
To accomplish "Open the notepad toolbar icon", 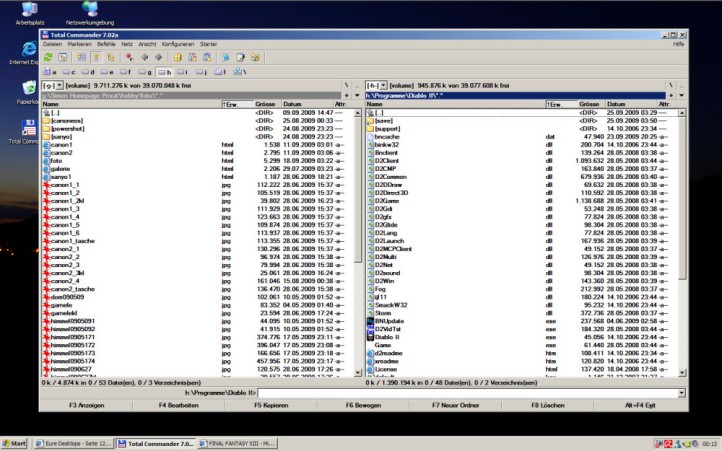I will (x=240, y=57).
